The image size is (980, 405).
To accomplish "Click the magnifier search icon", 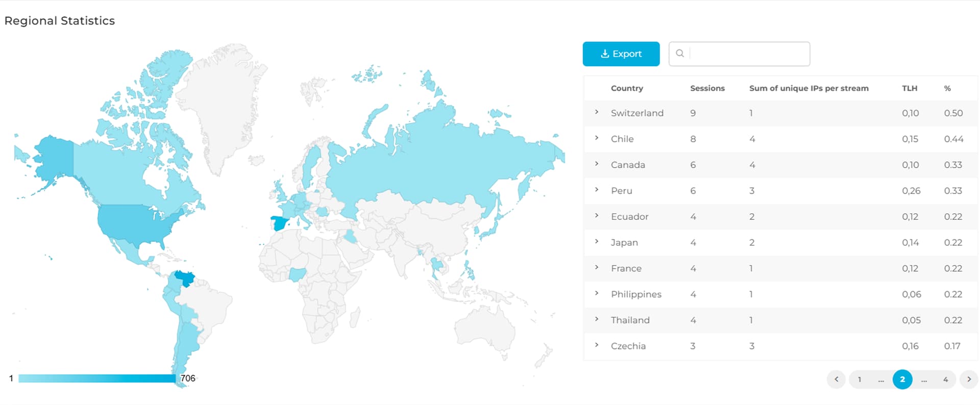I will point(679,54).
